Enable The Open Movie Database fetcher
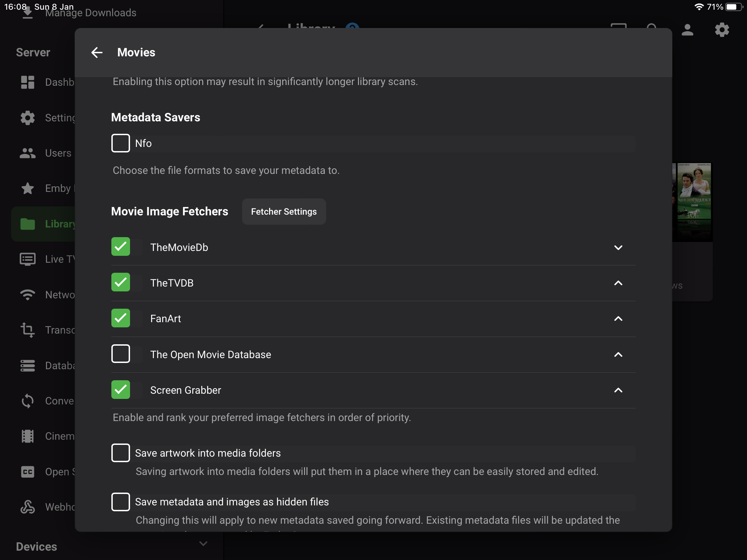Image resolution: width=747 pixels, height=560 pixels. coord(121,354)
